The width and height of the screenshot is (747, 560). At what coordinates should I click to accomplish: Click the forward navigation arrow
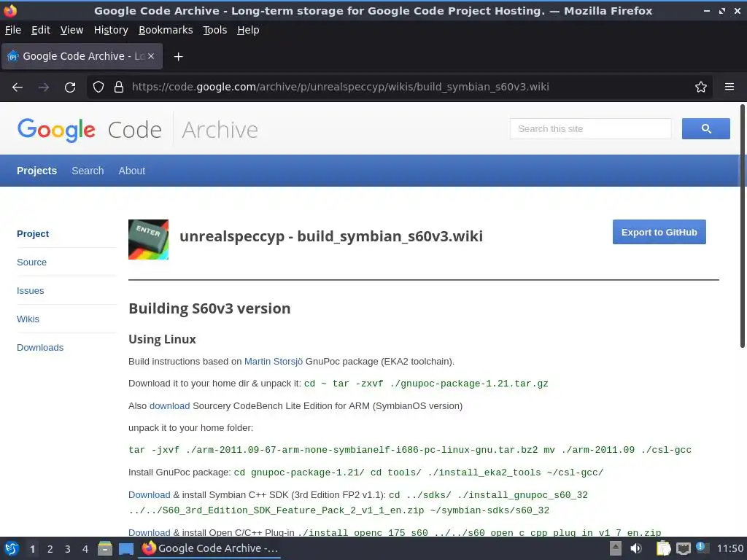click(44, 87)
